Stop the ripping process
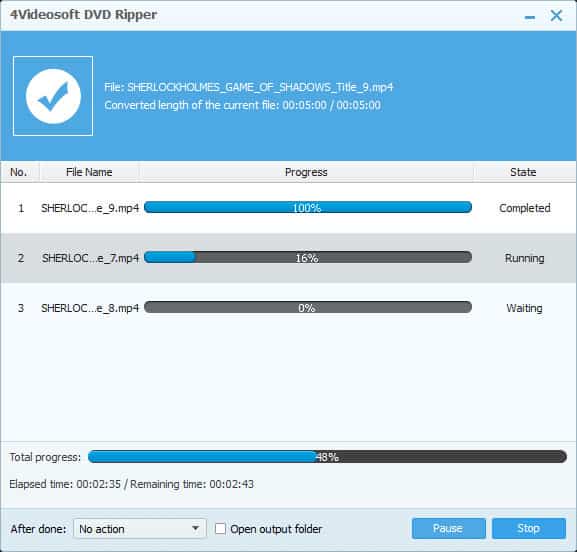577x552 pixels. click(529, 528)
